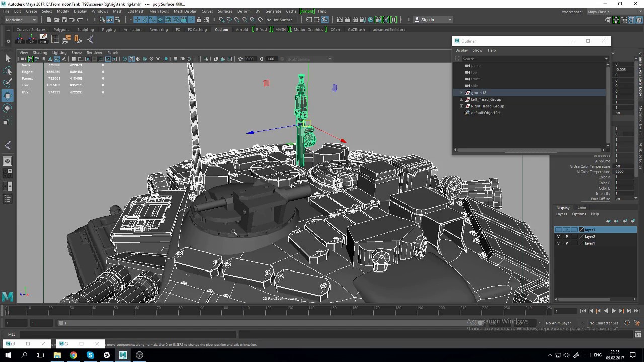This screenshot has height=362, width=644.
Task: Click the Layers menu in layer editor
Action: point(561,214)
